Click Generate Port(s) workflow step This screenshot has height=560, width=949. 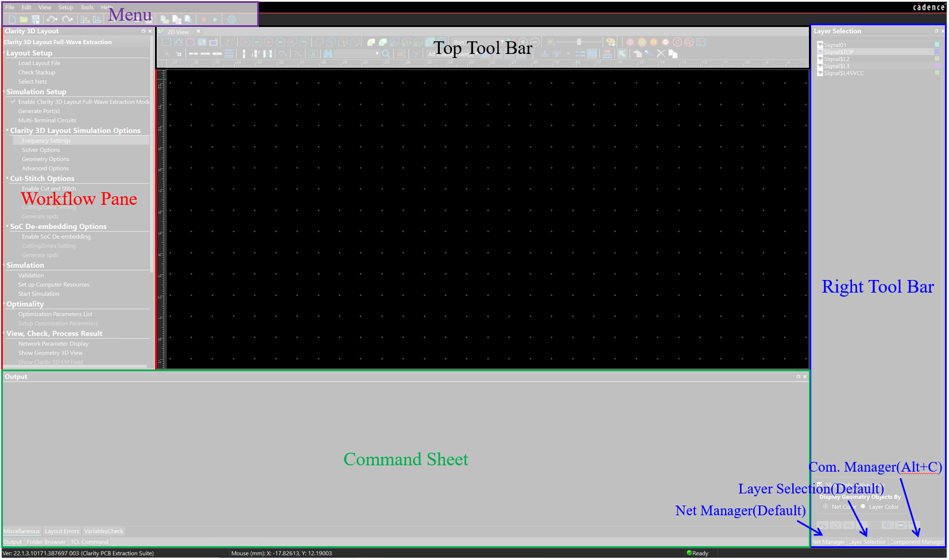point(38,111)
